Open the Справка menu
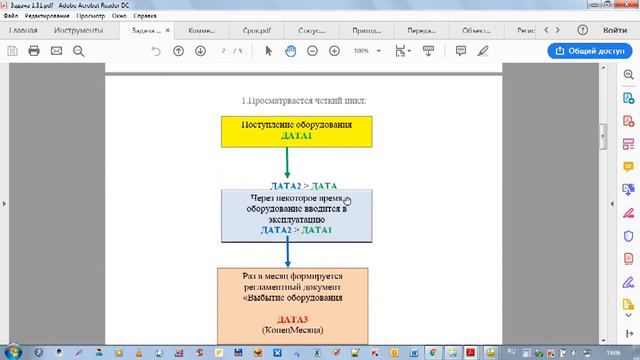This screenshot has height=360, width=640. pyautogui.click(x=145, y=16)
